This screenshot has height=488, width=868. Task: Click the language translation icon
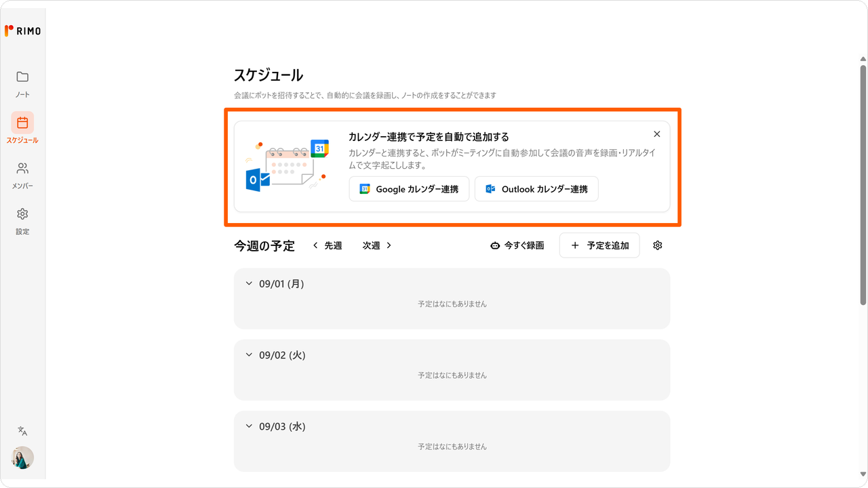22,431
